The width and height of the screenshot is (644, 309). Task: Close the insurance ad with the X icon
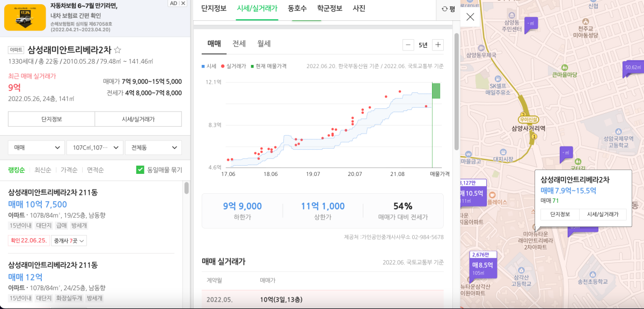183,3
